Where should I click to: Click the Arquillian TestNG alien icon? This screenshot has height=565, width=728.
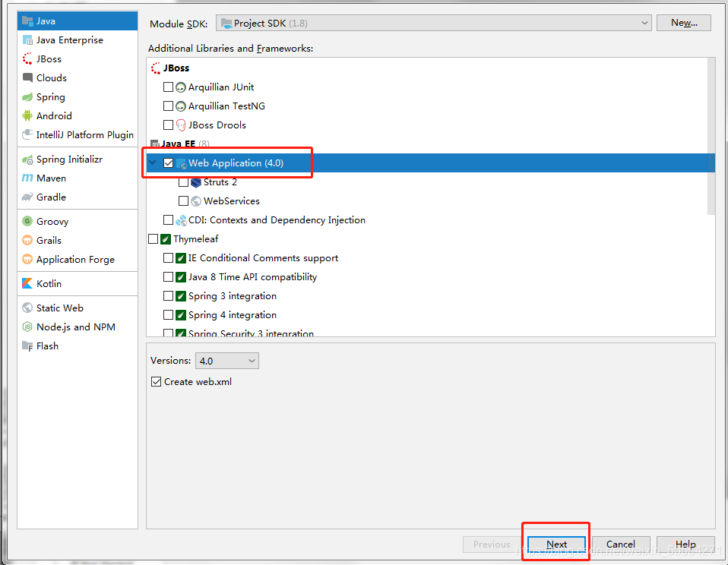click(x=181, y=106)
